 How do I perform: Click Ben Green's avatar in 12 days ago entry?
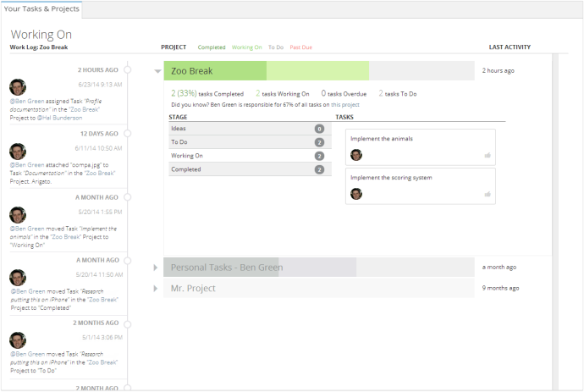[18, 152]
